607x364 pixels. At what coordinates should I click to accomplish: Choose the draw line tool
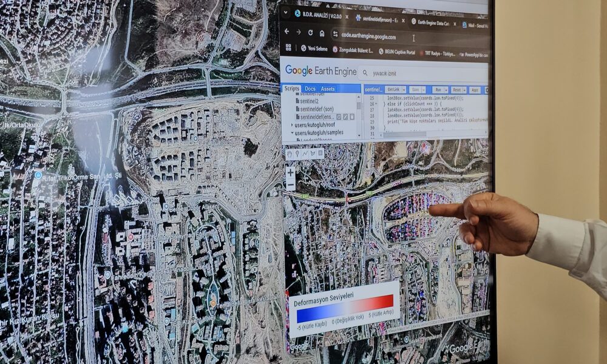[305, 153]
